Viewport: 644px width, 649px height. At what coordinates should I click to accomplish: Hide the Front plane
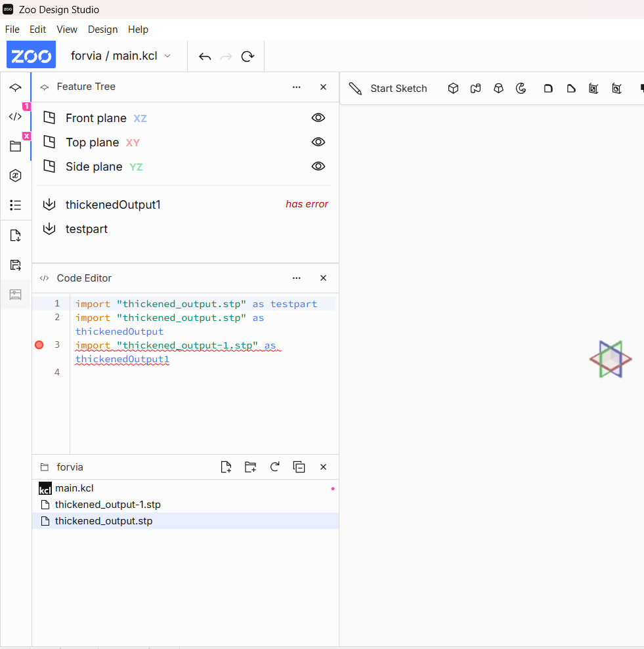click(x=318, y=118)
